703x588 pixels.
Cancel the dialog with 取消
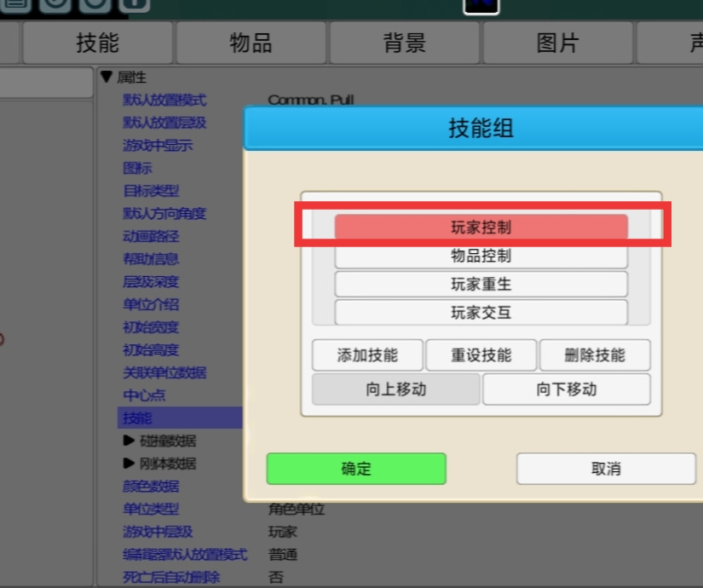[606, 469]
